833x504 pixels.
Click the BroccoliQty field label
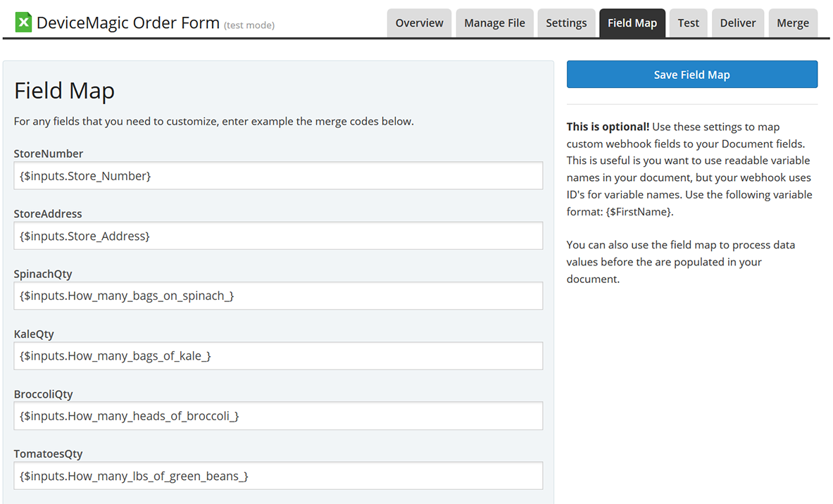click(43, 394)
